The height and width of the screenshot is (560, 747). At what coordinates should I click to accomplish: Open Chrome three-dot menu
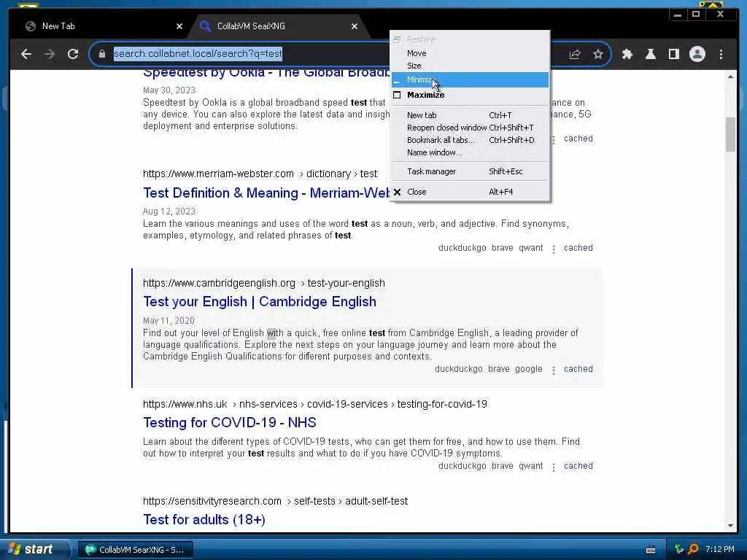[721, 54]
